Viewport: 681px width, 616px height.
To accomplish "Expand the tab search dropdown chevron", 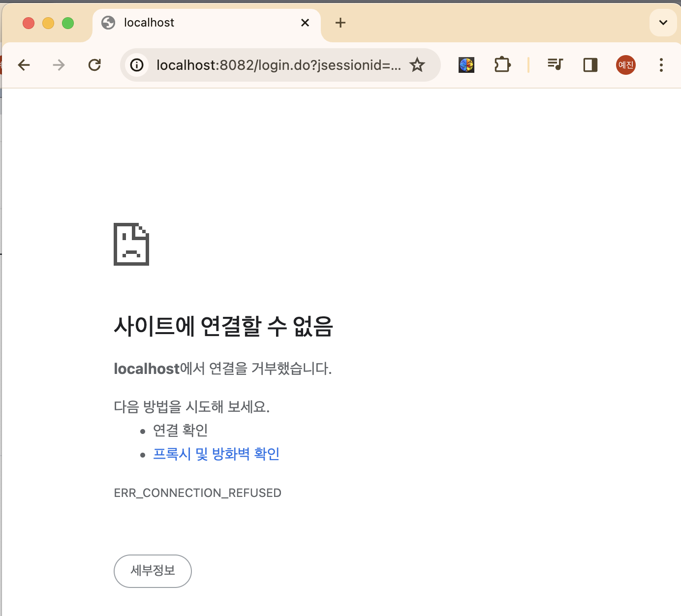I will pos(663,23).
